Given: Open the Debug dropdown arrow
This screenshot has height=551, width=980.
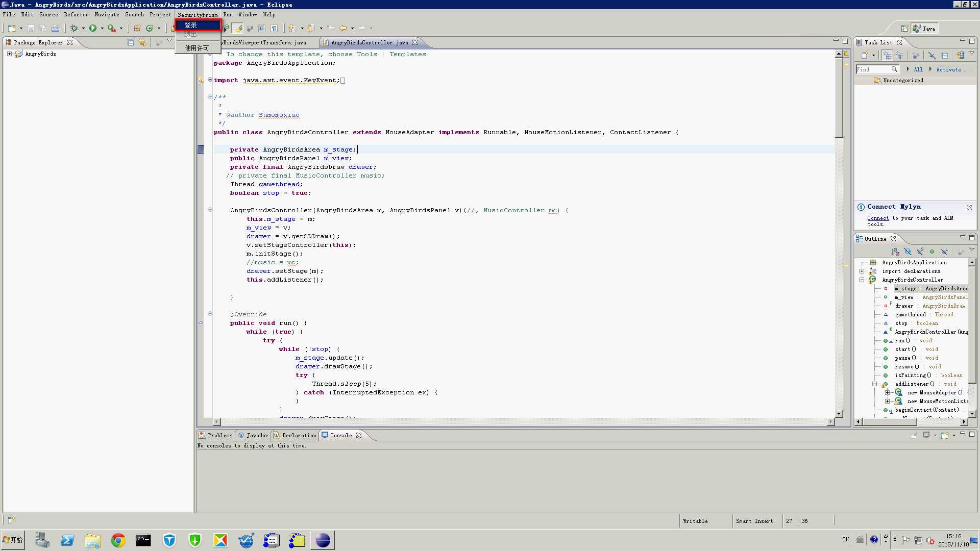Looking at the screenshot, I should pos(83,29).
